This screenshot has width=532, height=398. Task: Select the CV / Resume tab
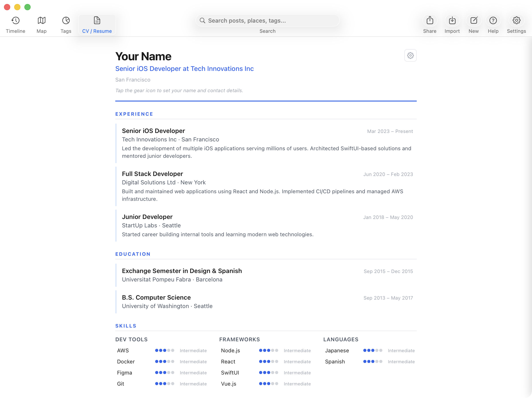(97, 24)
